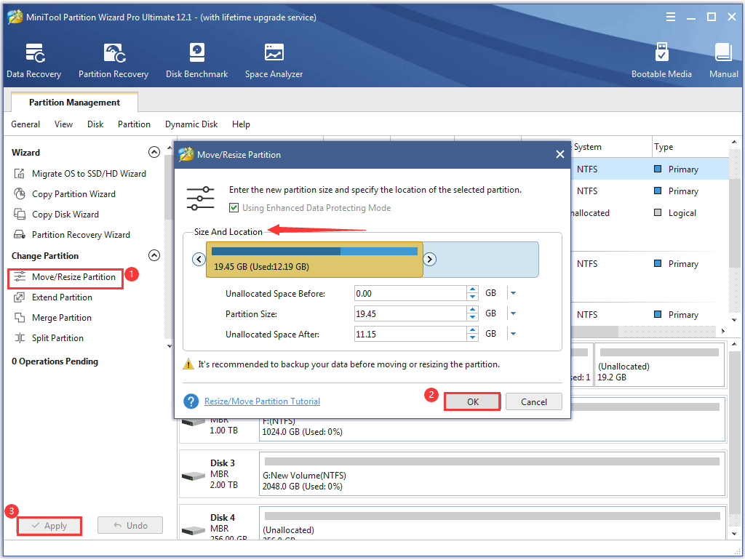Open the Data Recovery tool
This screenshot has height=560, width=745.
pos(33,61)
